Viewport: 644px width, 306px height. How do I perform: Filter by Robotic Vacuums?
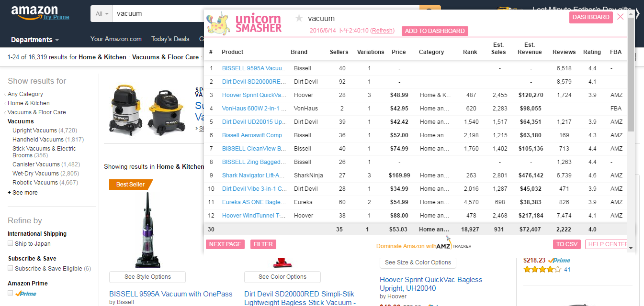(x=35, y=183)
